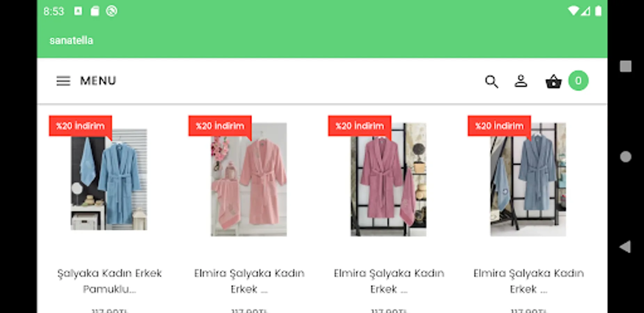Open the grey-blue bathrobe product image

tap(528, 179)
